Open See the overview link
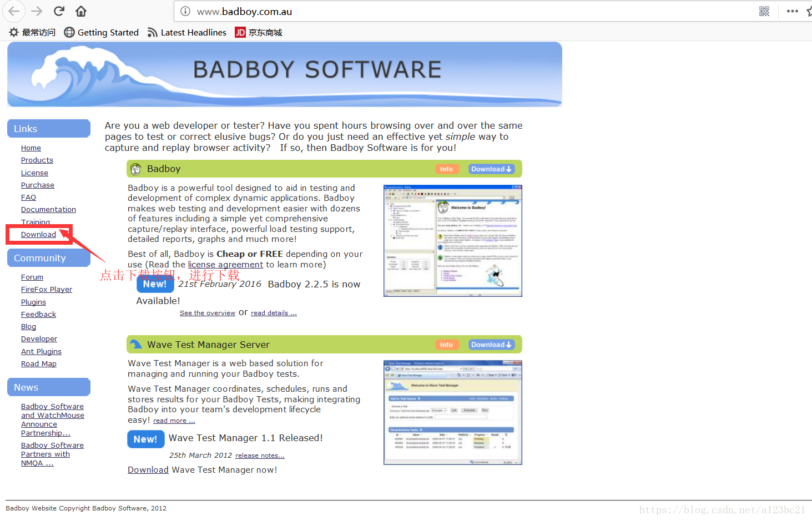The width and height of the screenshot is (812, 521). coord(208,313)
